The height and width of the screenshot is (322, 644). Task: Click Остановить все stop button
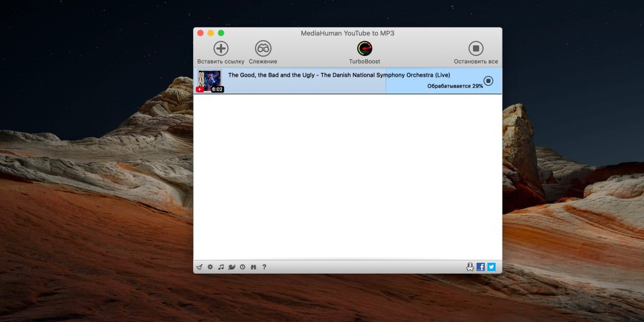pyautogui.click(x=475, y=48)
